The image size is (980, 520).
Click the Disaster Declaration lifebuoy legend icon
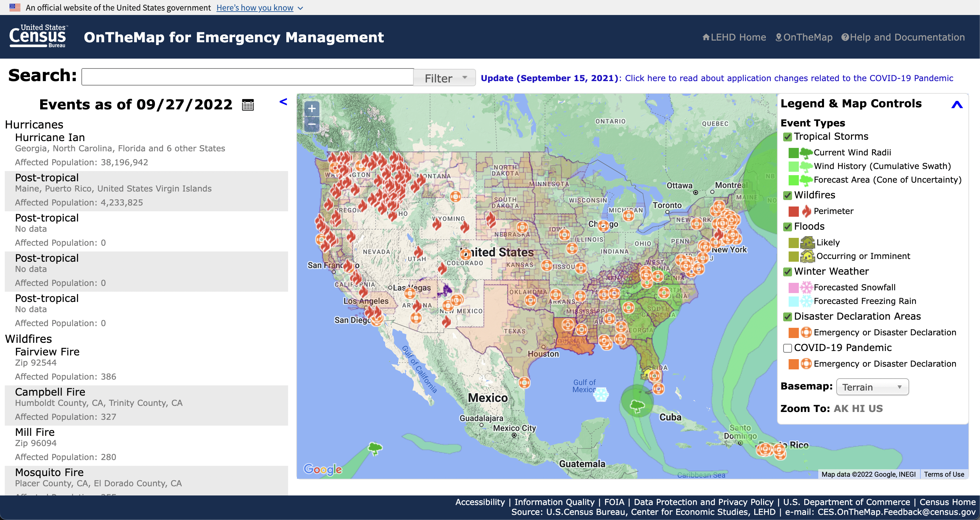point(806,332)
